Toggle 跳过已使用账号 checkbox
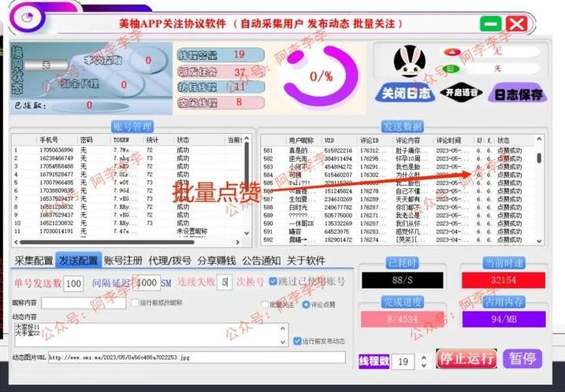 pyautogui.click(x=273, y=282)
